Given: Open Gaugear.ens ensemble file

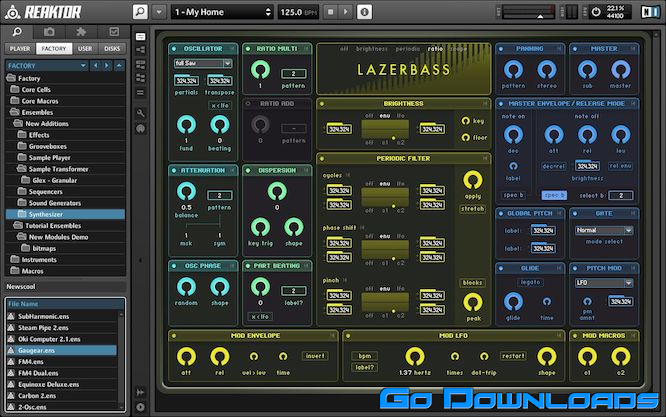Looking at the screenshot, I should [62, 350].
